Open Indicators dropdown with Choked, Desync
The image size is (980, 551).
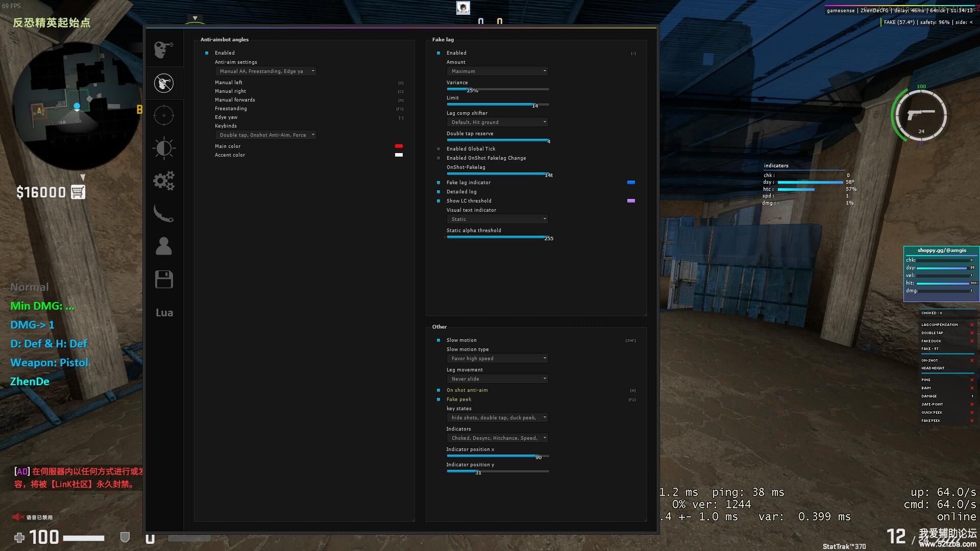pyautogui.click(x=498, y=438)
